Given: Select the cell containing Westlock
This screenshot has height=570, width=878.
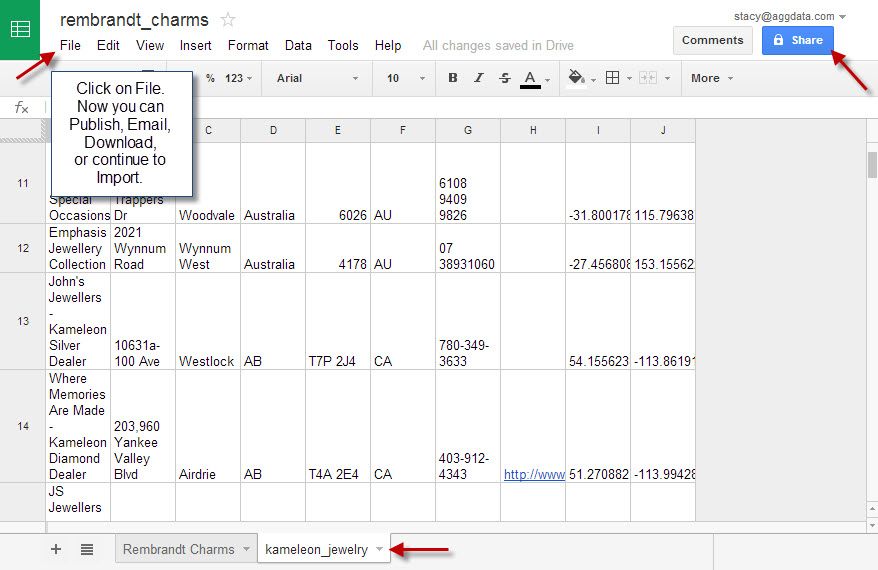Looking at the screenshot, I should click(208, 321).
